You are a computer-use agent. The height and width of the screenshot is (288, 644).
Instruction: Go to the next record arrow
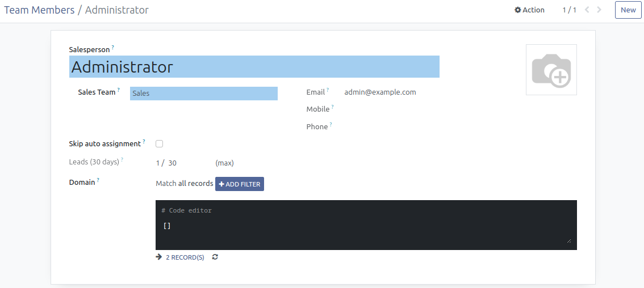(x=599, y=10)
